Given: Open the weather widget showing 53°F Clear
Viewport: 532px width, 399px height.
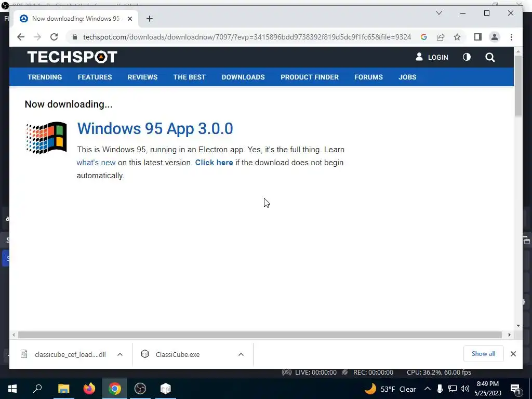Looking at the screenshot, I should click(390, 389).
